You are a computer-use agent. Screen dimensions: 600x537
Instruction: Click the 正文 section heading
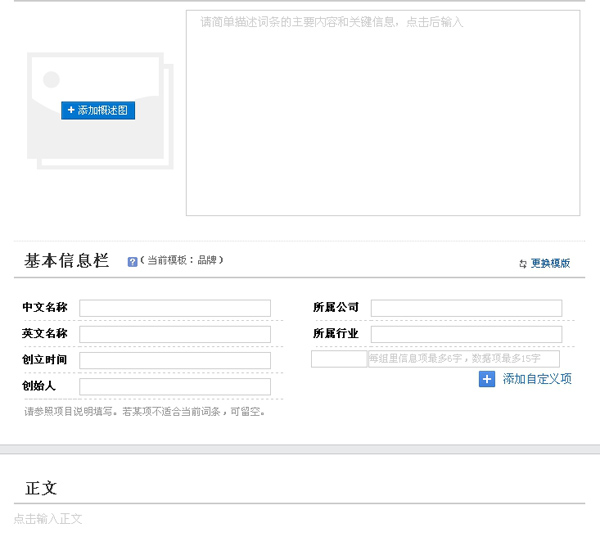click(x=41, y=488)
